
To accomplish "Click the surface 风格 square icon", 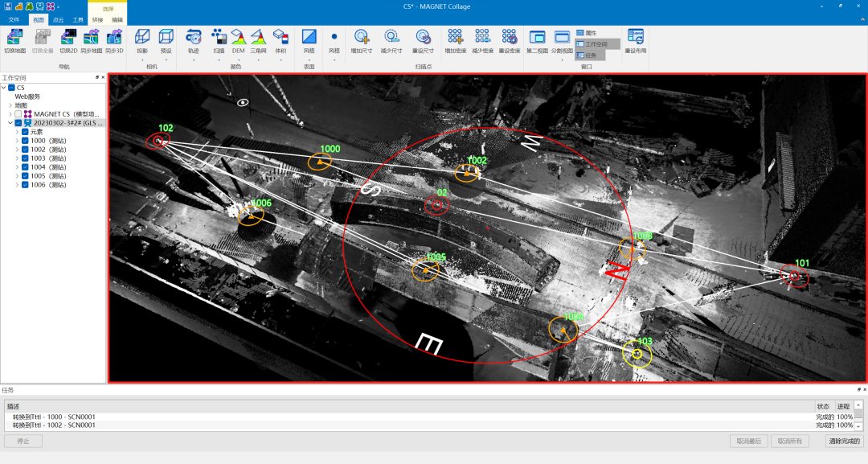I will [309, 36].
